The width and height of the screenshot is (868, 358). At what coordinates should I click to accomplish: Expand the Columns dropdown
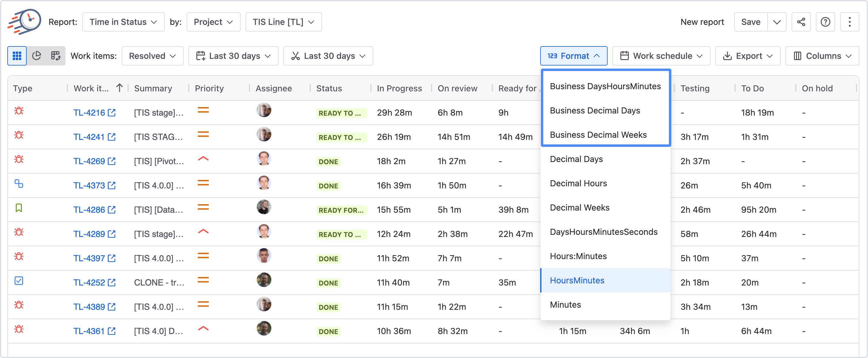(x=822, y=56)
